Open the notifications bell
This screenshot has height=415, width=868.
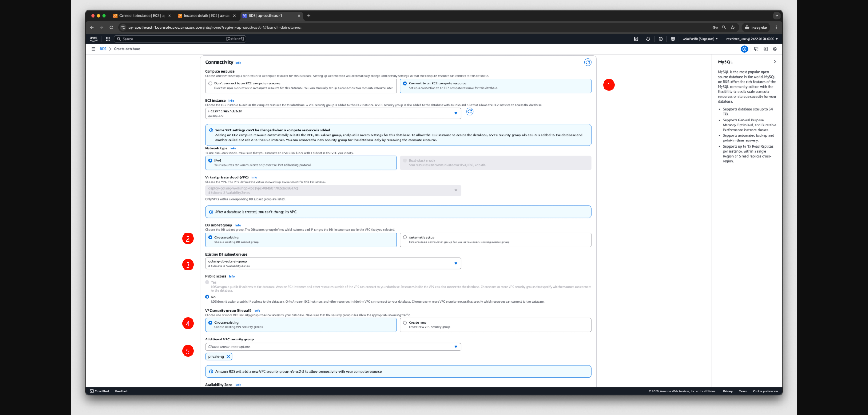click(648, 39)
